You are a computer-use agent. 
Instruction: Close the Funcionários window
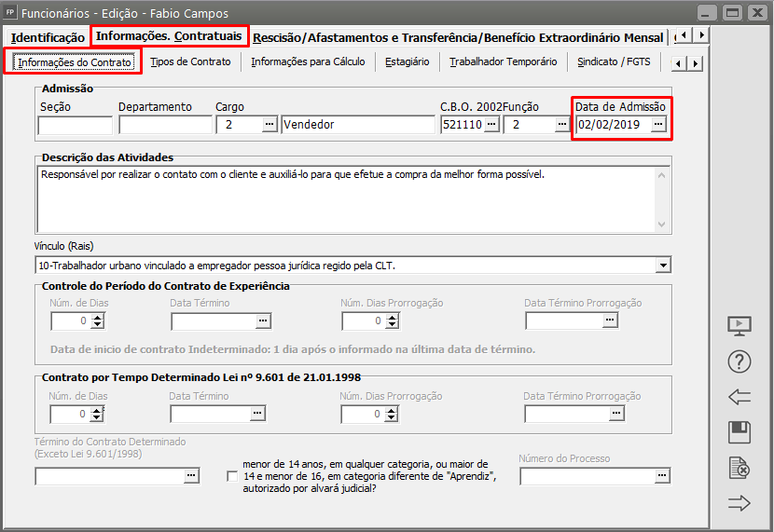(758, 12)
